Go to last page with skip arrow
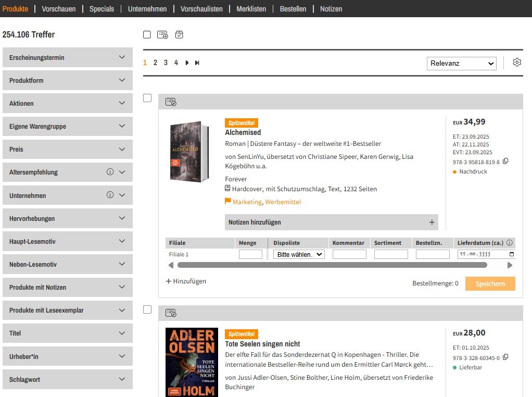Screen dimensions: 532x397 (197, 63)
